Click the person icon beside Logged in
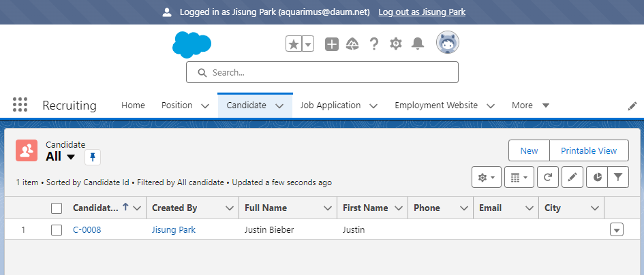This screenshot has width=644, height=275. click(167, 12)
